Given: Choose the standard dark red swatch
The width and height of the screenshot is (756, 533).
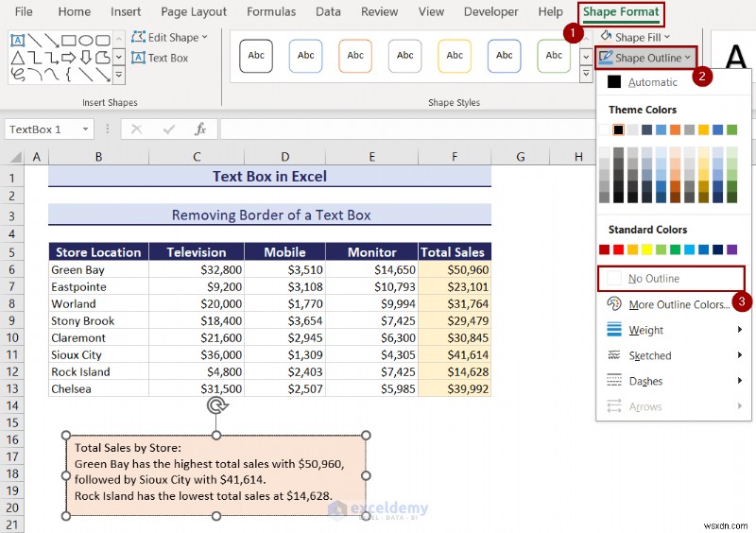Looking at the screenshot, I should click(604, 249).
